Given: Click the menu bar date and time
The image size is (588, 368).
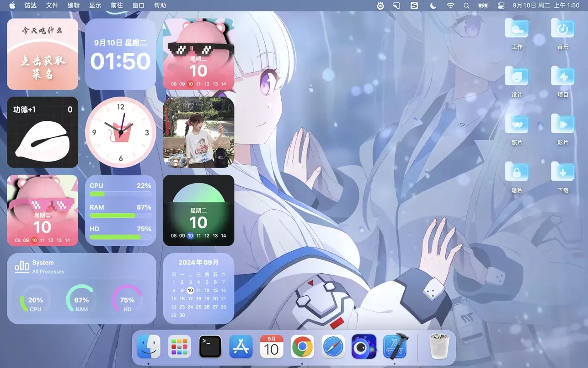Looking at the screenshot, I should click(x=546, y=5).
